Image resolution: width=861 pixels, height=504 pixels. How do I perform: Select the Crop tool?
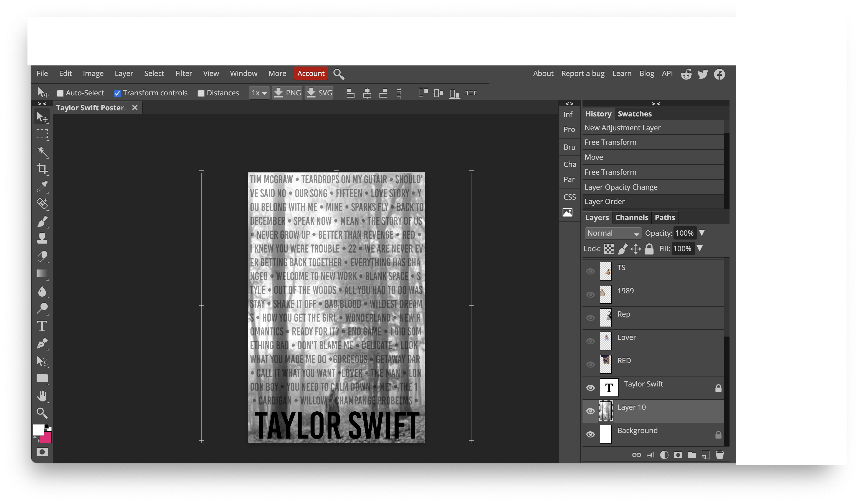[42, 169]
